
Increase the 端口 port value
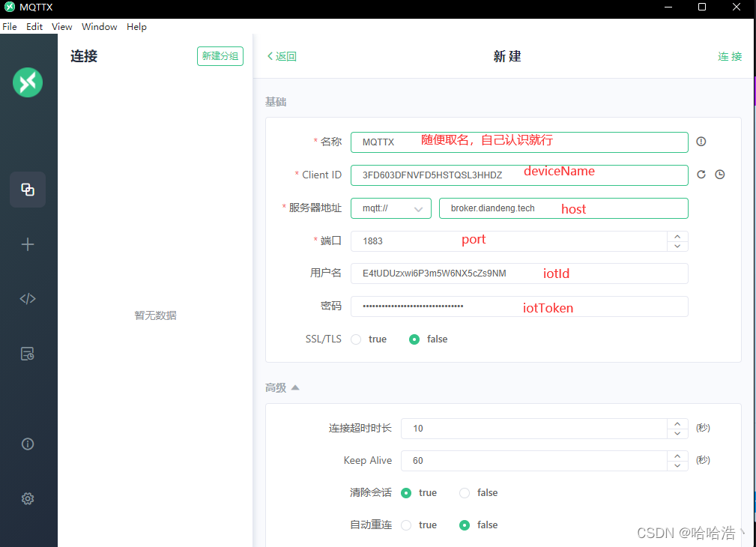[677, 236]
